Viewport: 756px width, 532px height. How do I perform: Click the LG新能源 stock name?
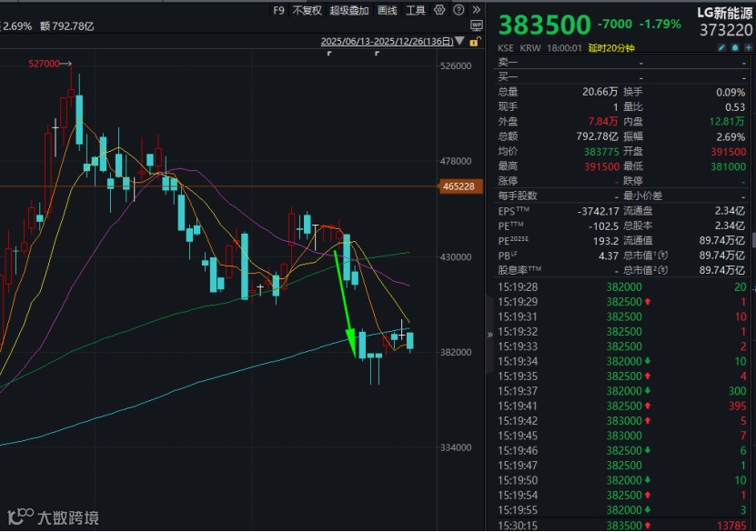click(725, 13)
